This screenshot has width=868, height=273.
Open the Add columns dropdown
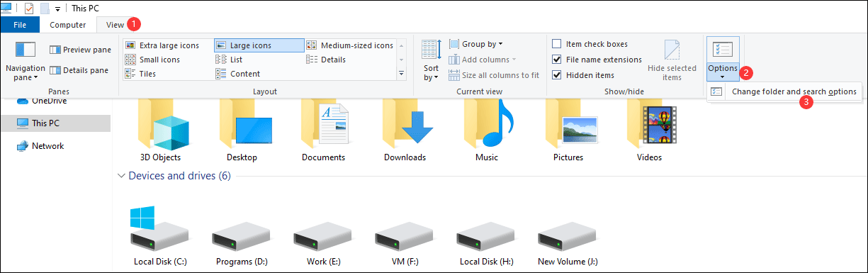pos(483,60)
